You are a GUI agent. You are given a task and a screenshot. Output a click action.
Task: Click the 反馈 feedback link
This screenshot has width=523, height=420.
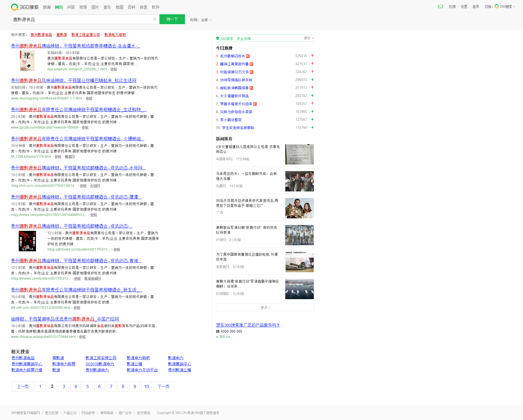[x=452, y=7]
